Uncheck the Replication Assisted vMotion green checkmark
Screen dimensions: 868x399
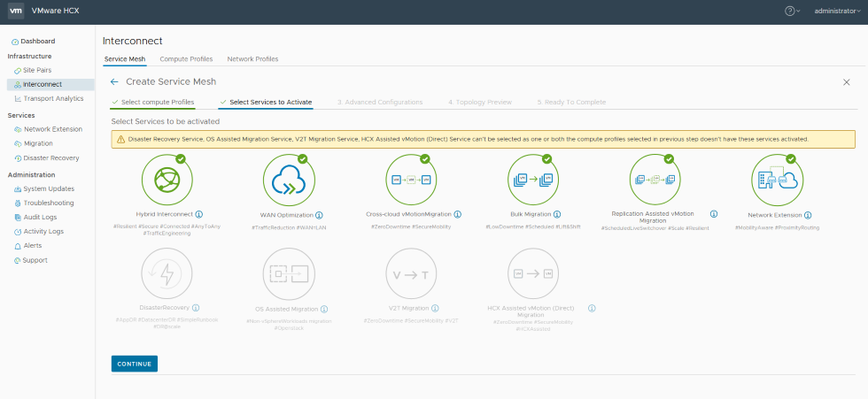[x=669, y=159]
